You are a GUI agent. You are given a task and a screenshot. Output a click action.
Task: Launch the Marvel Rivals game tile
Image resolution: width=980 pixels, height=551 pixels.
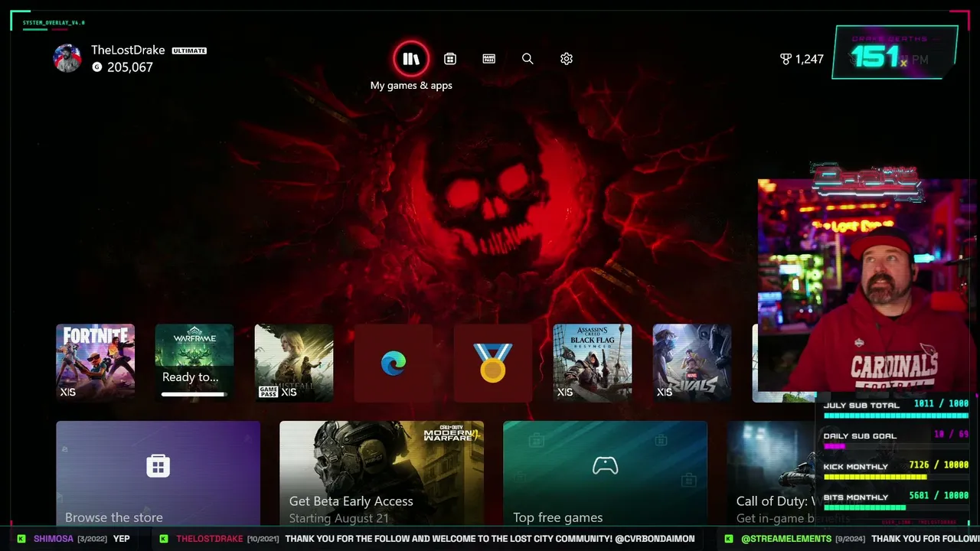(692, 363)
